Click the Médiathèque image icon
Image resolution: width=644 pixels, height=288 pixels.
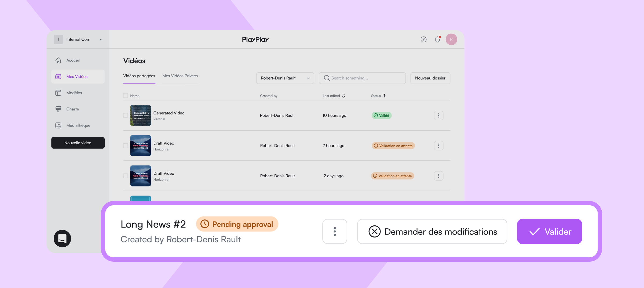coord(58,125)
